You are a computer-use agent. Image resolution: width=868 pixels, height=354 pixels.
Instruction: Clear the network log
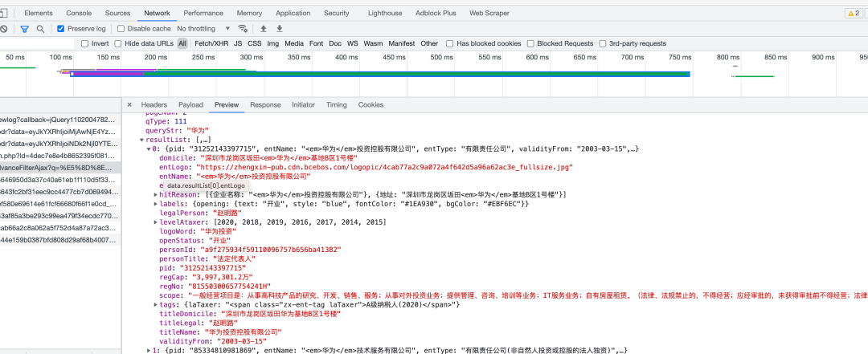3,29
